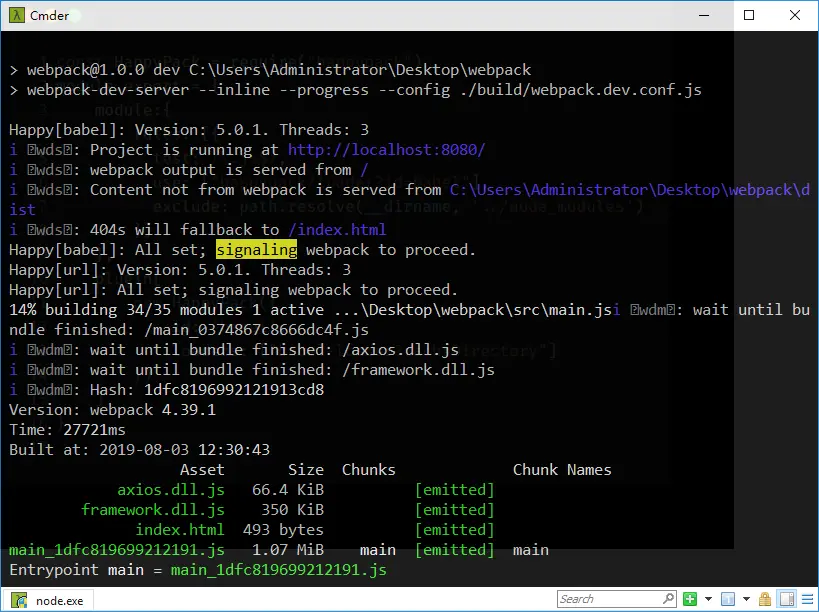Click the Entrypoint main file name
The width and height of the screenshot is (819, 612).
[279, 570]
